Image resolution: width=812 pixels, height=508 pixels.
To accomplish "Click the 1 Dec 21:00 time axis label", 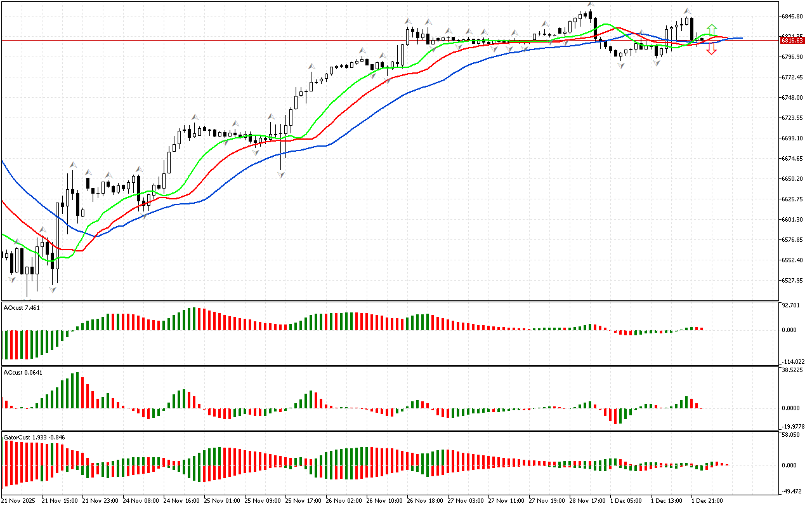I will tap(707, 500).
